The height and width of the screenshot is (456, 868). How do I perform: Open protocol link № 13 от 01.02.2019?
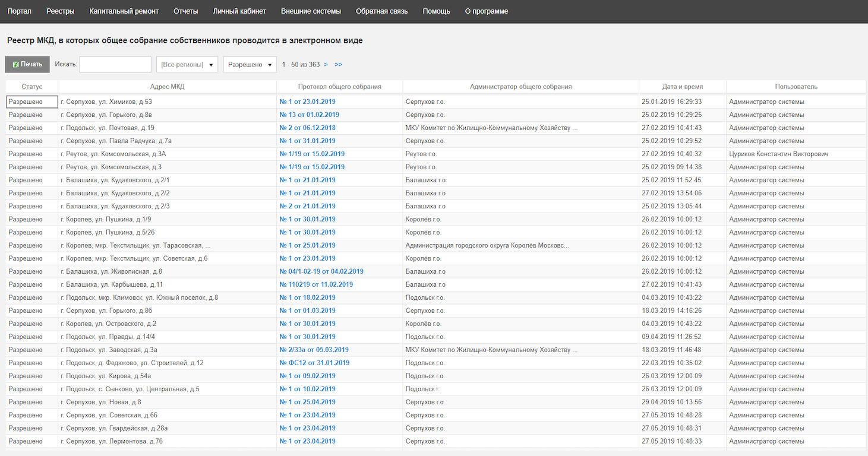point(309,115)
